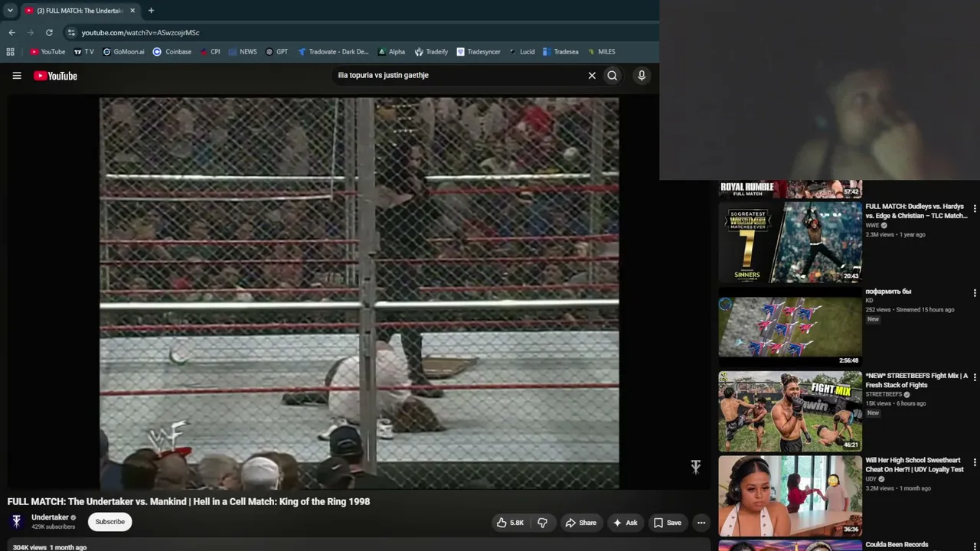Viewport: 980px width, 551px height.
Task: Open Dudleys vs. Hardys TLC Match title
Action: click(916, 211)
